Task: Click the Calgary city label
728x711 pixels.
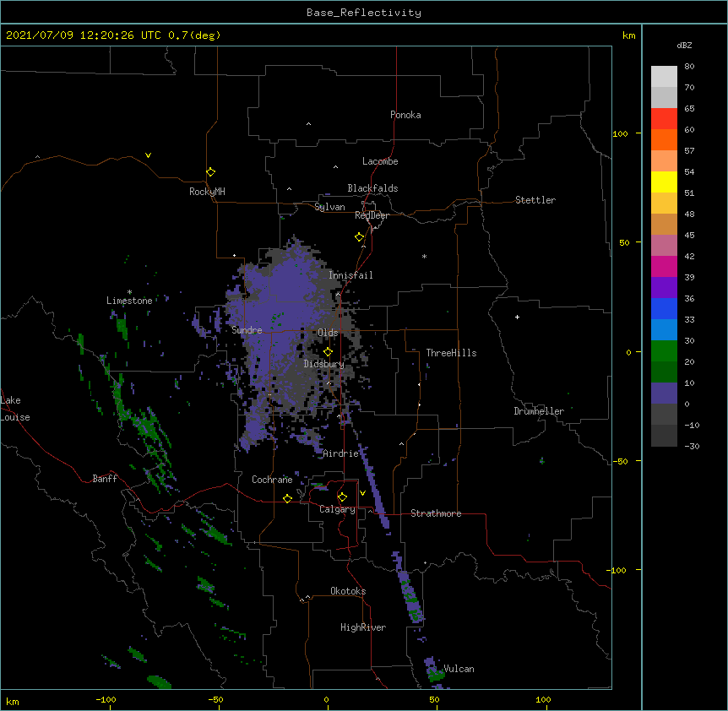Action: pyautogui.click(x=337, y=509)
